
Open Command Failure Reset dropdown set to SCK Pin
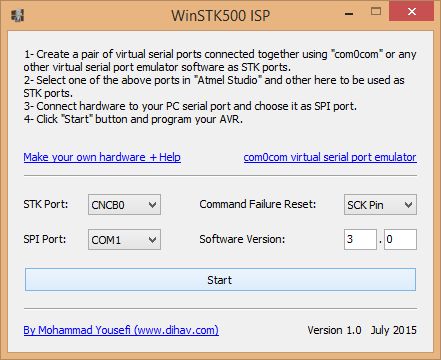point(380,205)
